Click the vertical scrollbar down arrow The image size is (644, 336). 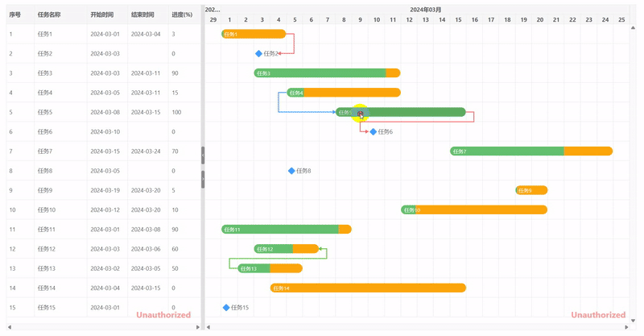tap(633, 321)
